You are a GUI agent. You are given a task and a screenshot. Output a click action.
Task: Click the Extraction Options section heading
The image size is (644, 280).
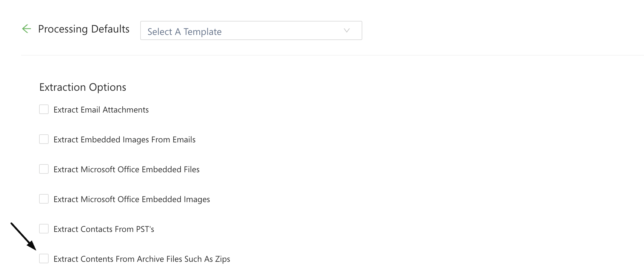pos(83,87)
